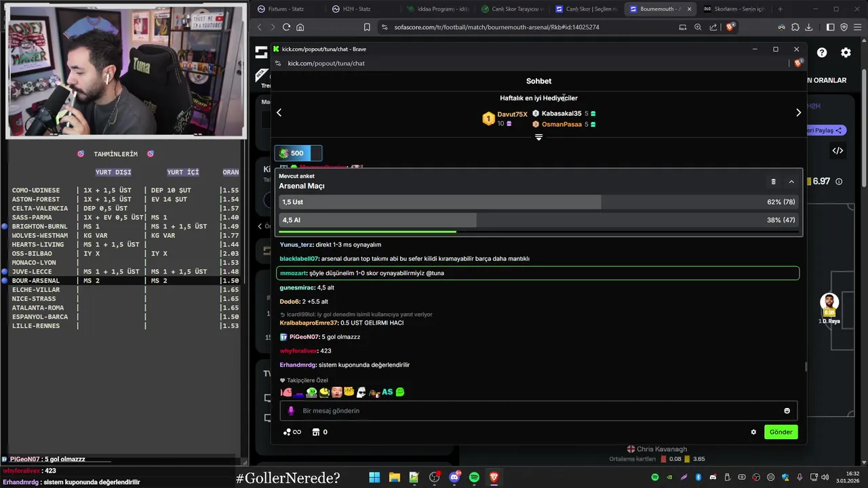Open Windows Start menu
The width and height of the screenshot is (868, 488).
click(374, 477)
